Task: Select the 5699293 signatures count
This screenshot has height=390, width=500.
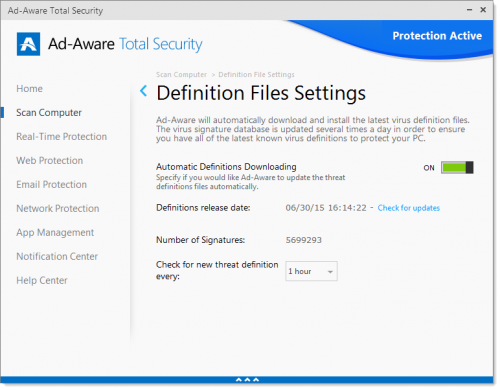Action: point(304,240)
